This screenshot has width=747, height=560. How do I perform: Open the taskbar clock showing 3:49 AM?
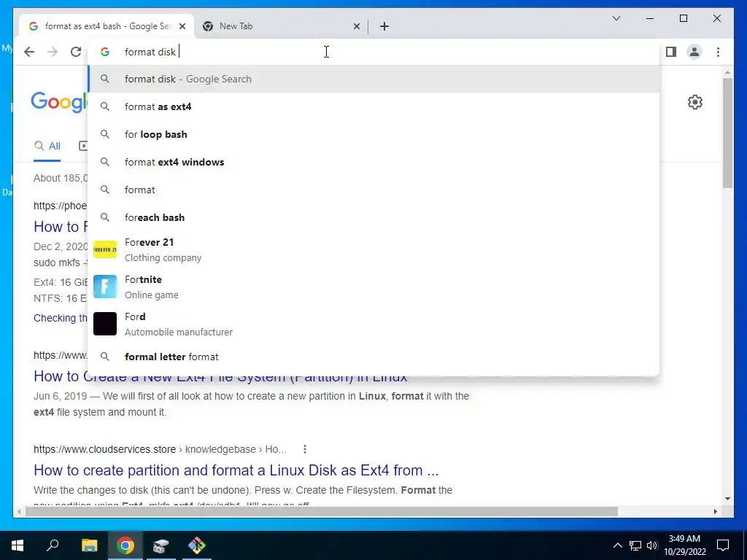pyautogui.click(x=684, y=545)
